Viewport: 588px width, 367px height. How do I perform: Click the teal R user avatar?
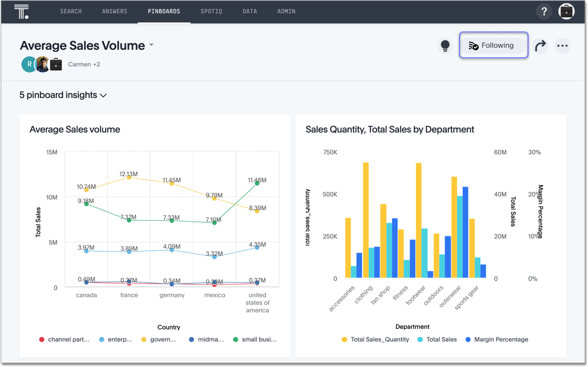[28, 64]
